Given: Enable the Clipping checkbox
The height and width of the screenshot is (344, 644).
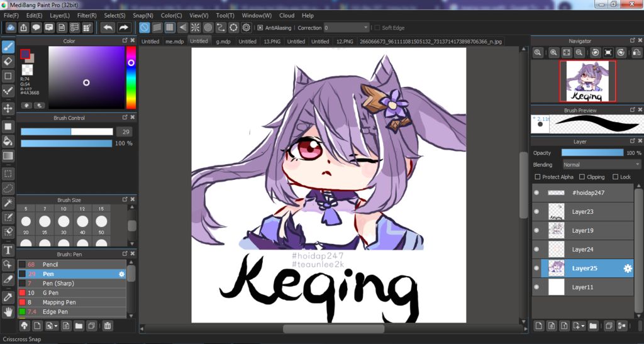Looking at the screenshot, I should tap(582, 177).
